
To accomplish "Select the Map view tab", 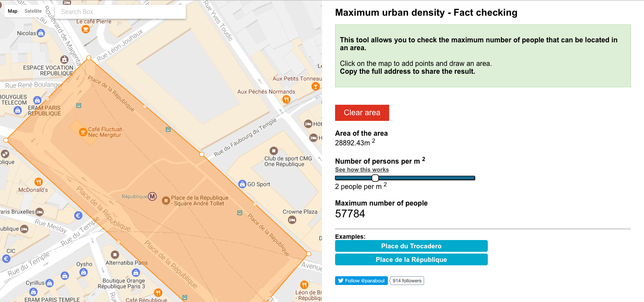I will coord(13,11).
